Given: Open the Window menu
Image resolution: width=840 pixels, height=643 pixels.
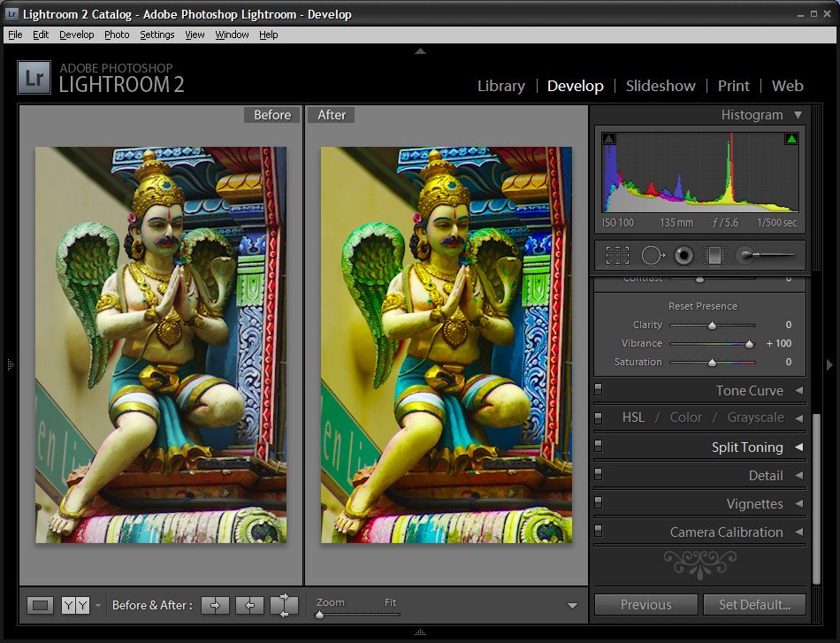Looking at the screenshot, I should click(x=232, y=34).
